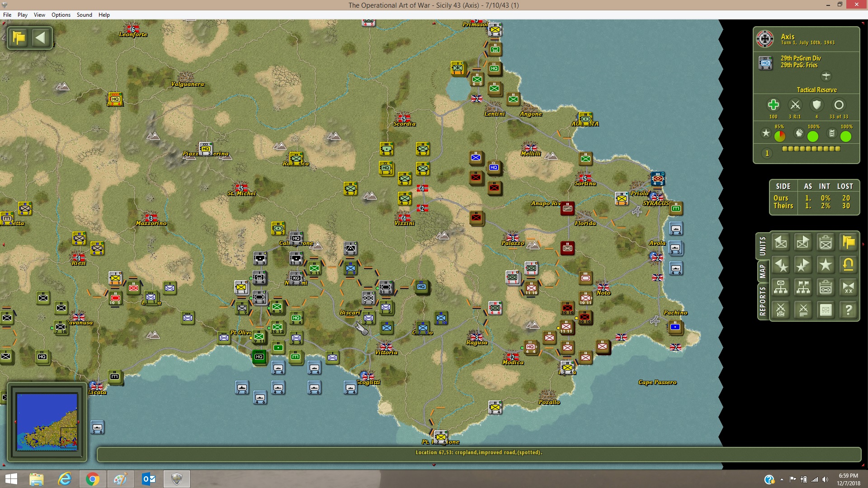
Task: Open Google Chrome from the taskbar
Action: (92, 479)
